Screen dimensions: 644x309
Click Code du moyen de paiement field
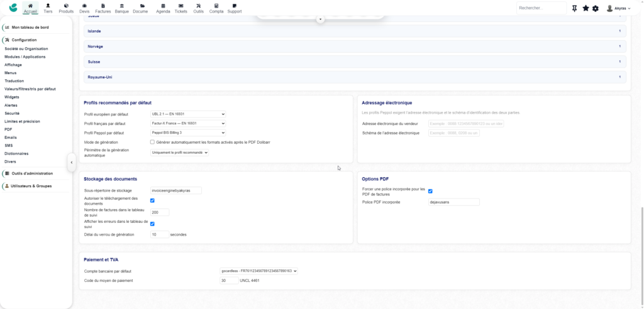[229, 281]
